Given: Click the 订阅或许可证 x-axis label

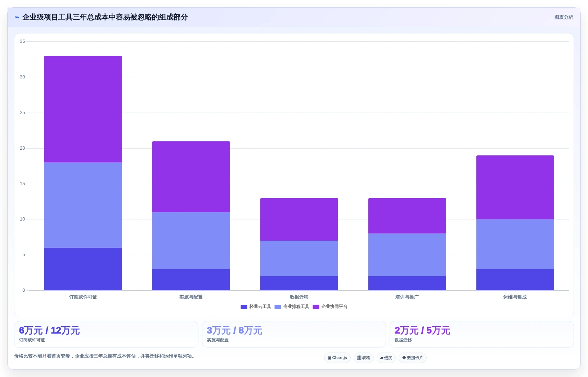Looking at the screenshot, I should 83,297.
